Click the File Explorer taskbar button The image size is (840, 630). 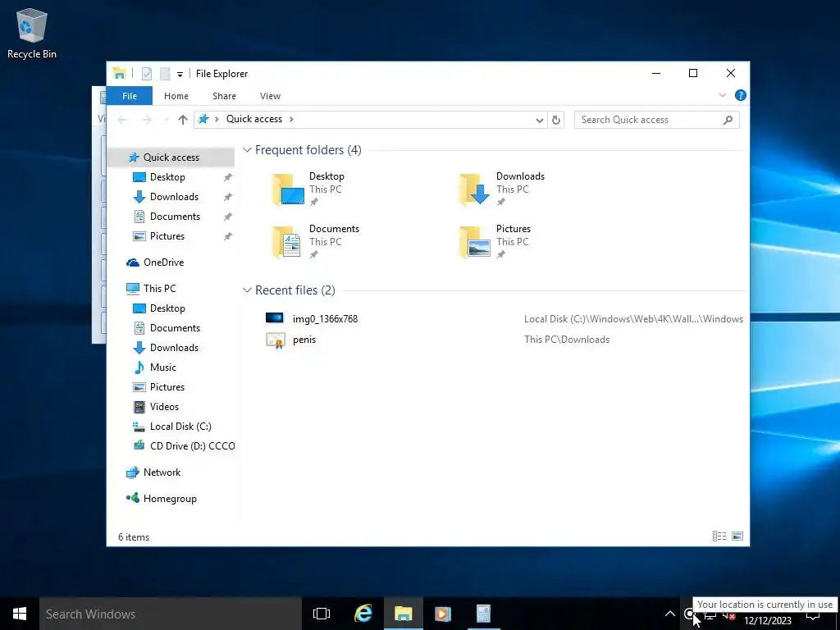404,614
